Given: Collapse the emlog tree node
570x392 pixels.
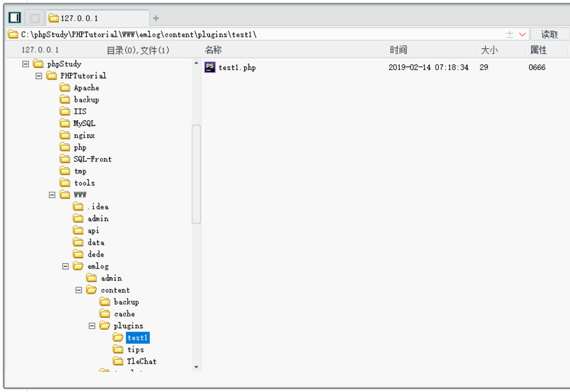Looking at the screenshot, I should coord(66,267).
